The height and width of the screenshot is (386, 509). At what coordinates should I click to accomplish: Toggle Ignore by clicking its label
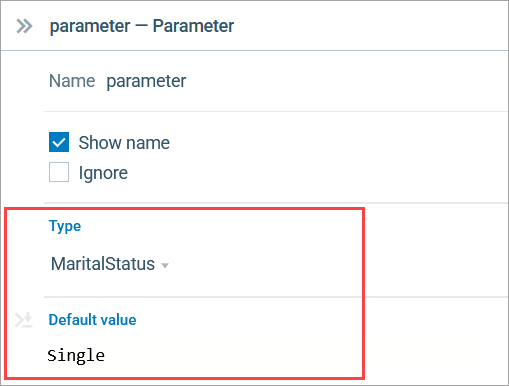point(103,173)
